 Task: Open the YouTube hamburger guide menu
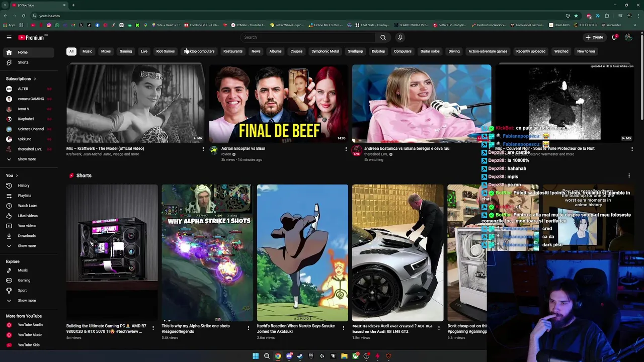coord(9,37)
